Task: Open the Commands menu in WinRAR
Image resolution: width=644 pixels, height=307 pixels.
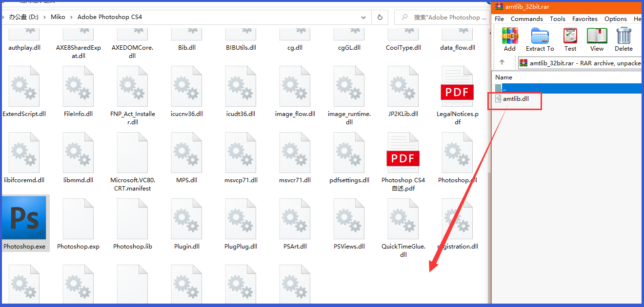Action: [x=526, y=19]
